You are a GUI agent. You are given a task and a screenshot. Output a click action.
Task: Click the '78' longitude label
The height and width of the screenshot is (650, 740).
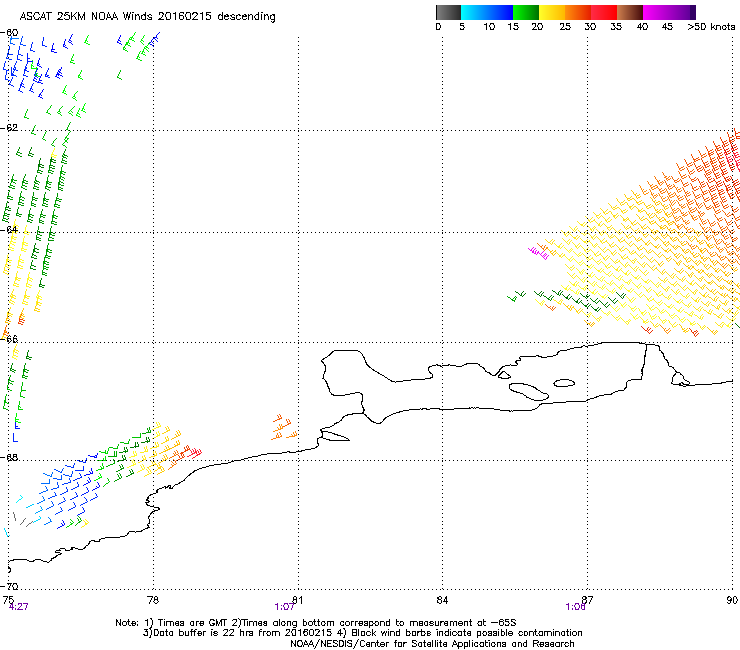click(x=153, y=599)
